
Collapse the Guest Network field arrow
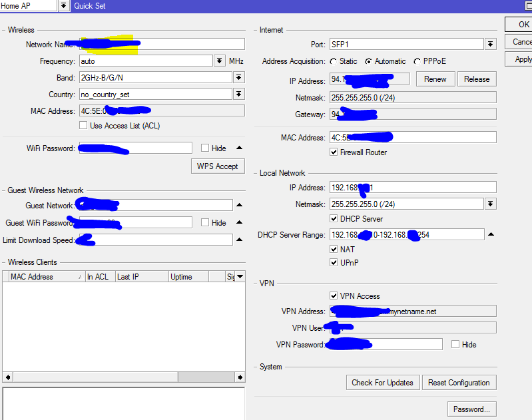(x=239, y=205)
